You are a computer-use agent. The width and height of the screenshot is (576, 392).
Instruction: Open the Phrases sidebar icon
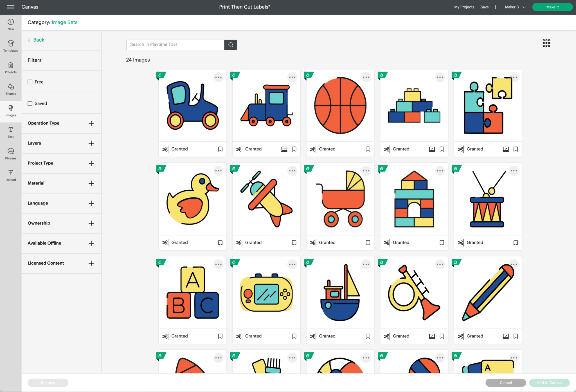pyautogui.click(x=11, y=154)
